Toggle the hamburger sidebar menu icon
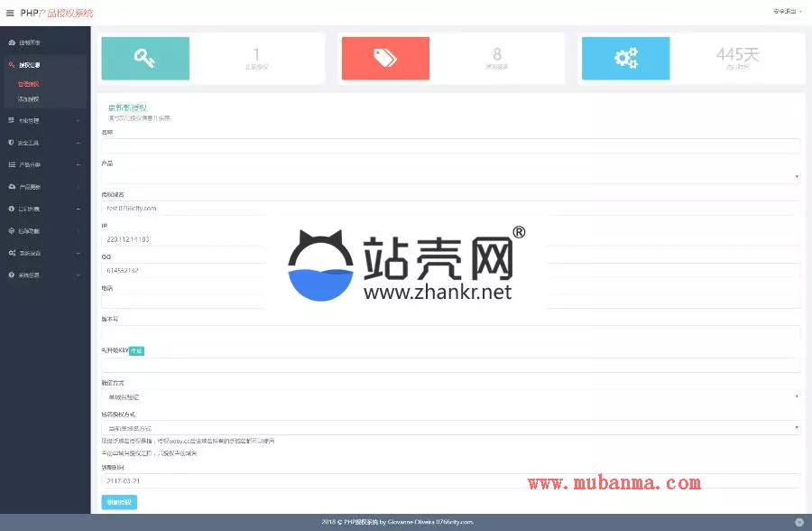Viewport: 812px width, 531px height. coord(10,13)
